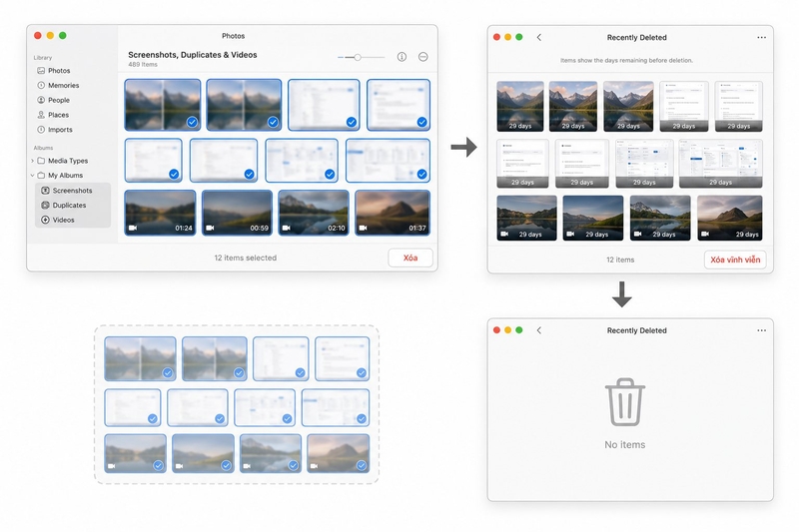This screenshot has height=532, width=799.
Task: Click the '489 items' count text
Action: click(143, 65)
